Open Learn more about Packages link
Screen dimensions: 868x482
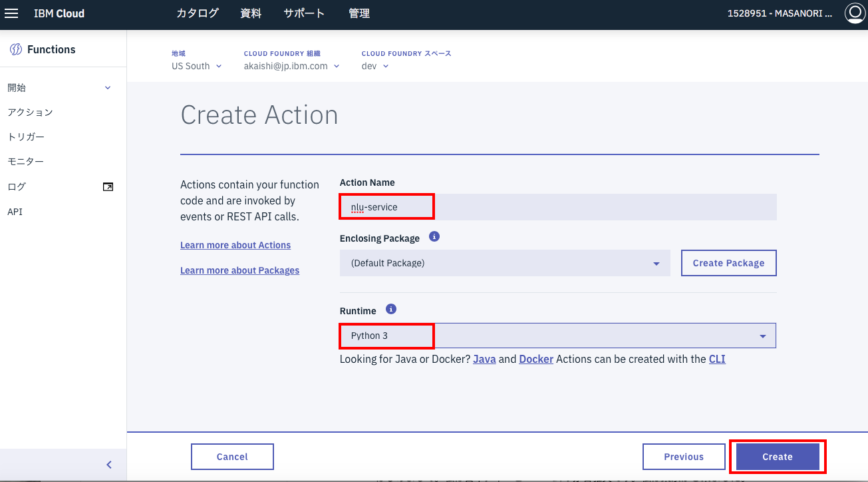click(x=239, y=270)
